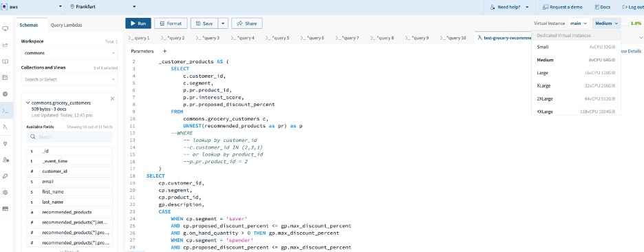Switch to the query 4 tab
644x252 pixels.
pyautogui.click(x=243, y=38)
